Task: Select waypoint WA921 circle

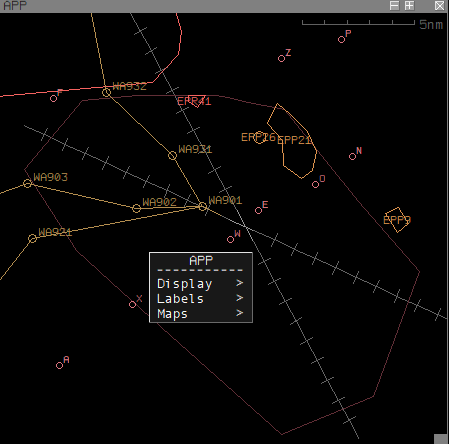Action: 32,238
